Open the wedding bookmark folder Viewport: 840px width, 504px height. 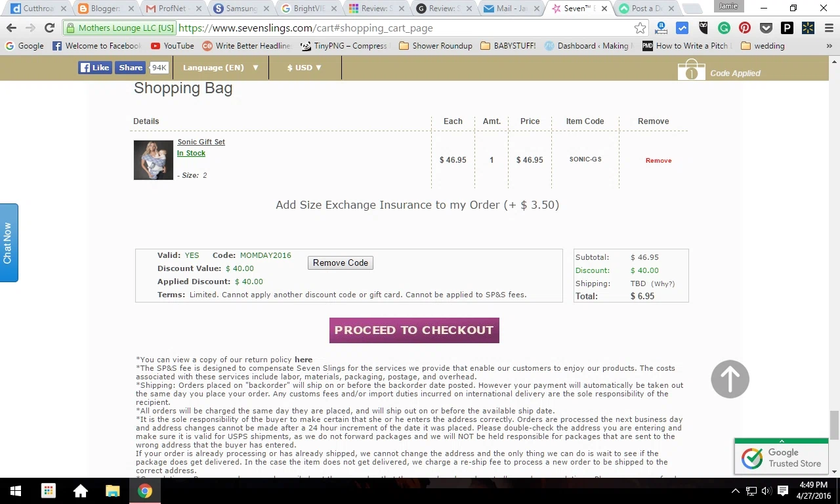pos(763,46)
